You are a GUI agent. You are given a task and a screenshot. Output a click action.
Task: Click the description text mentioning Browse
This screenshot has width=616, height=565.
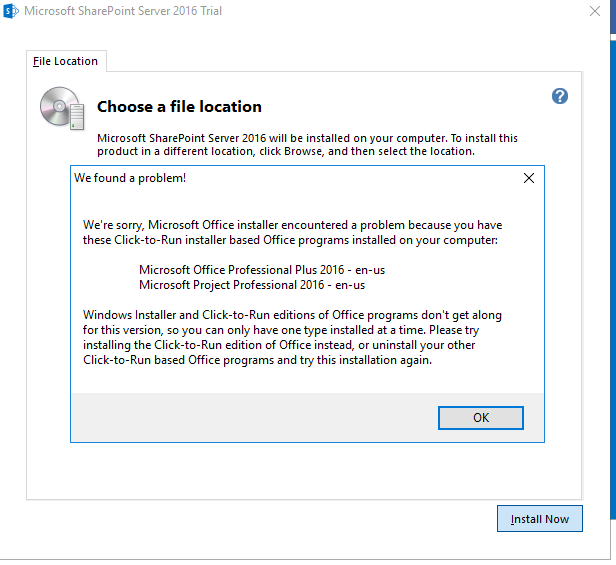307,145
